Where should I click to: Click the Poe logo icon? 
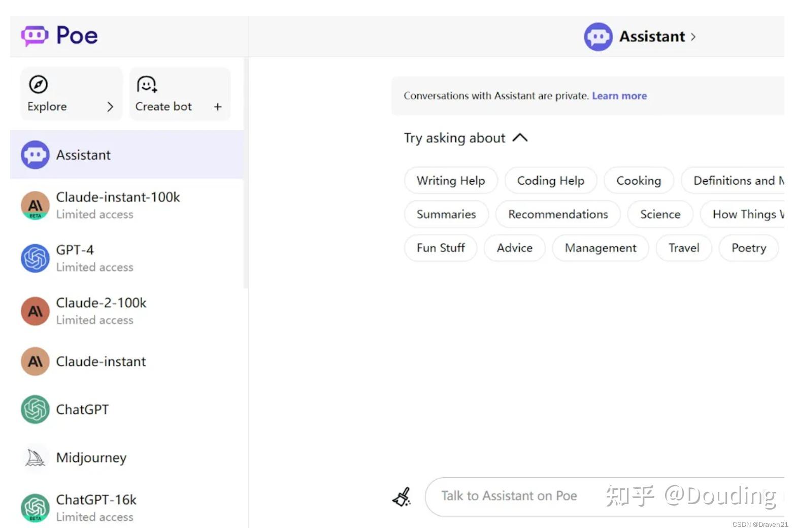coord(35,36)
